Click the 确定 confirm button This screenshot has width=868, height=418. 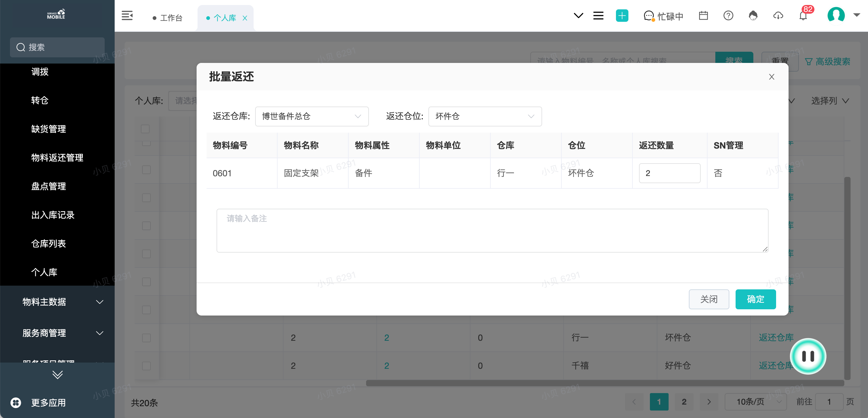(x=755, y=299)
